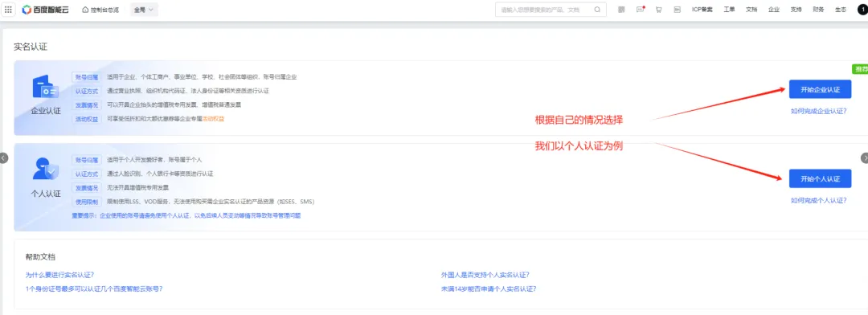This screenshot has height=315, width=868.
Task: Open 如何完成企业认证? help link
Action: click(x=819, y=111)
